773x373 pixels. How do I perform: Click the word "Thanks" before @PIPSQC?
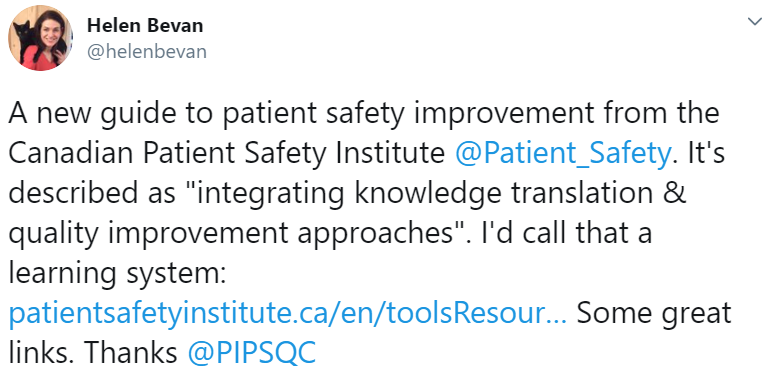click(130, 353)
